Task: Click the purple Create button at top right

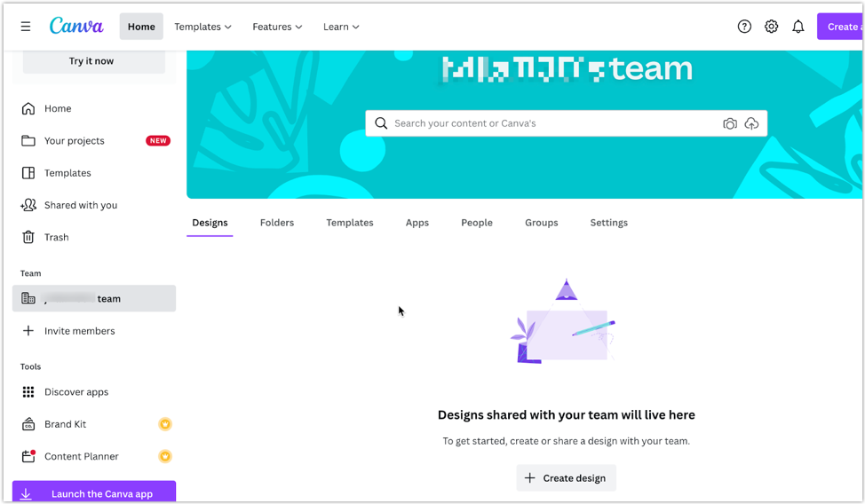Action: (839, 27)
